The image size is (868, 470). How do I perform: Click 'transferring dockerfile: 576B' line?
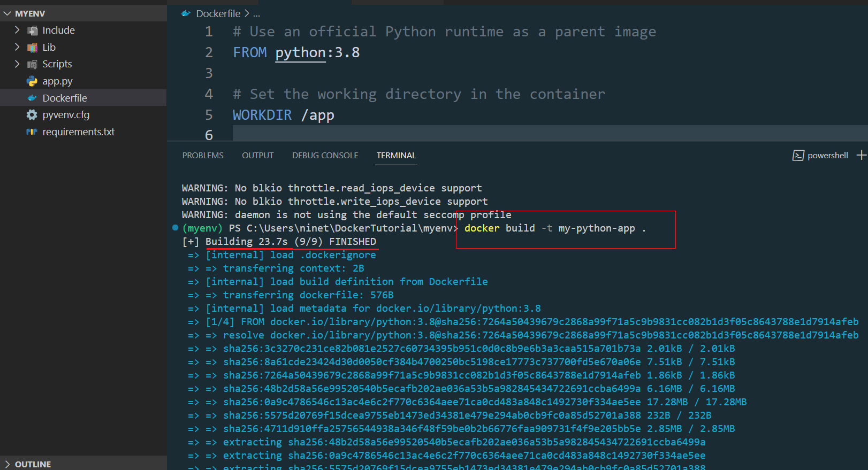(x=291, y=295)
